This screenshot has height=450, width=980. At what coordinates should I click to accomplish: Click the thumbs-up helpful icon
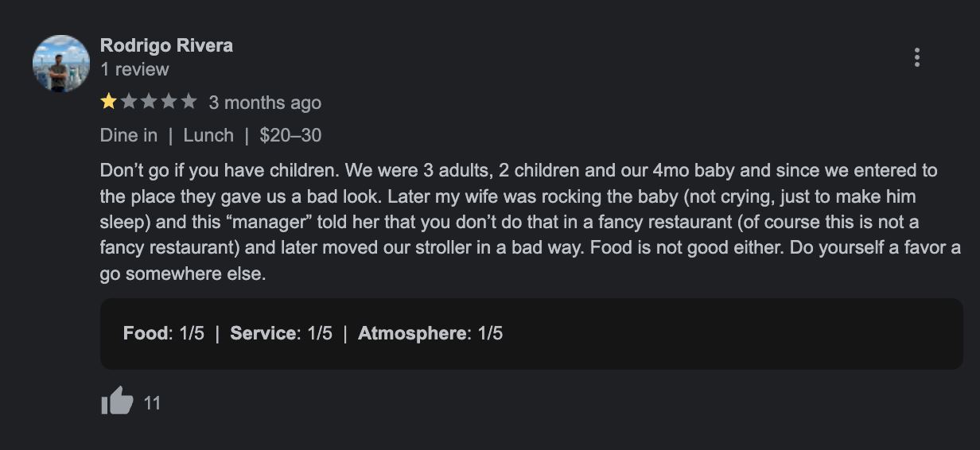[x=117, y=402]
